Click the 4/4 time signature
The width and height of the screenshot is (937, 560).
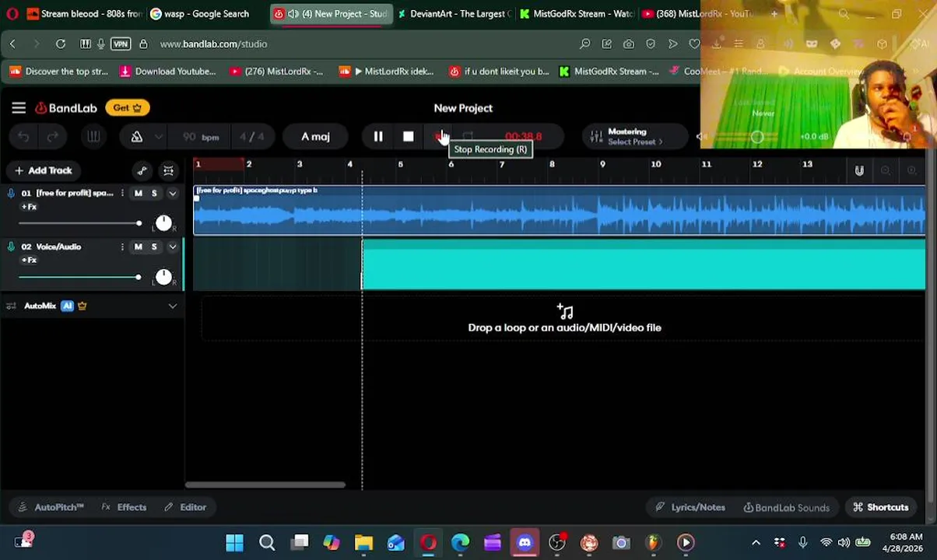click(x=251, y=137)
